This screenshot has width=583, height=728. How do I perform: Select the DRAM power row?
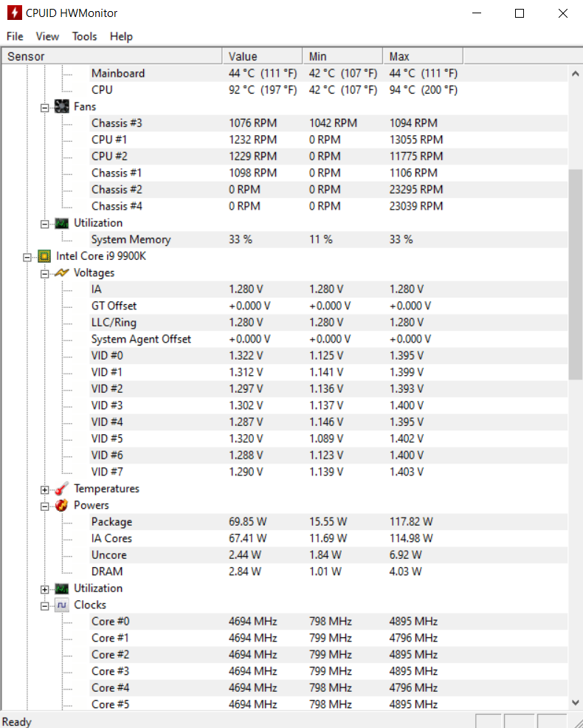point(328,572)
